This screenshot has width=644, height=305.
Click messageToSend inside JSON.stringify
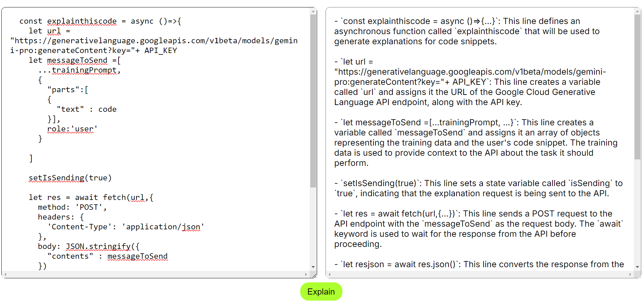pyautogui.click(x=137, y=256)
